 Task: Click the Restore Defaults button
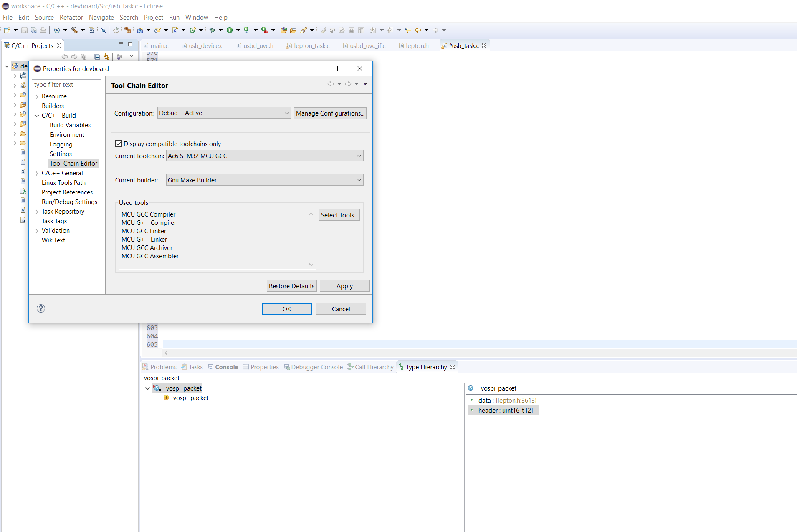(x=292, y=286)
